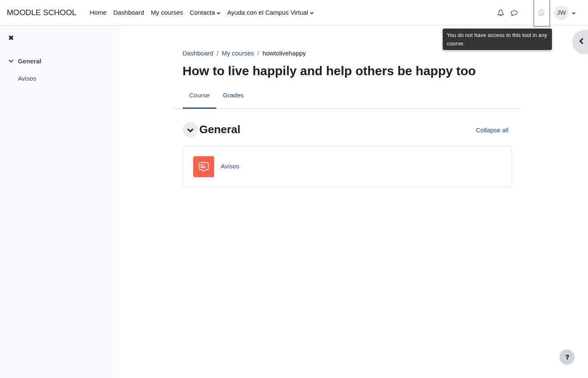The image size is (588, 378).
Task: Open the user menu dropdown arrow
Action: pos(574,13)
